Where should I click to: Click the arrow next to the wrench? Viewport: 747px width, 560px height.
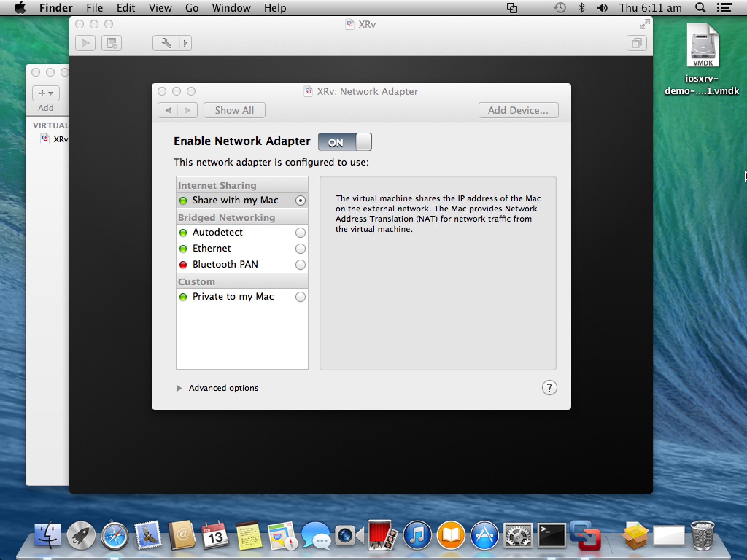click(x=186, y=43)
